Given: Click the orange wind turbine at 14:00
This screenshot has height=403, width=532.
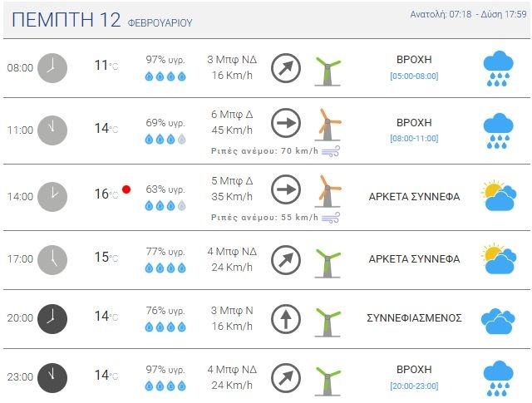Looking at the screenshot, I should 329,191.
